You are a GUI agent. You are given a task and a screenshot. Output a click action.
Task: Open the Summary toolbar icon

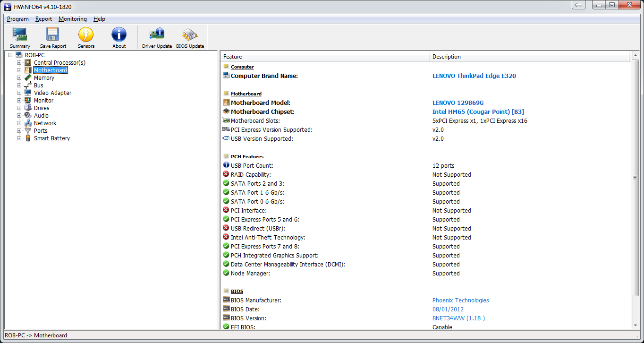[x=20, y=35]
